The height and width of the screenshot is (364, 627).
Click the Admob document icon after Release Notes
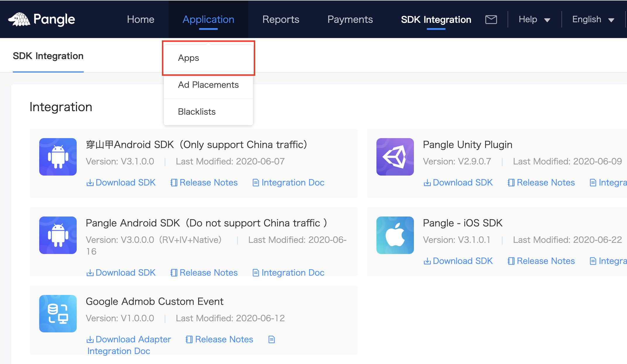click(x=272, y=339)
